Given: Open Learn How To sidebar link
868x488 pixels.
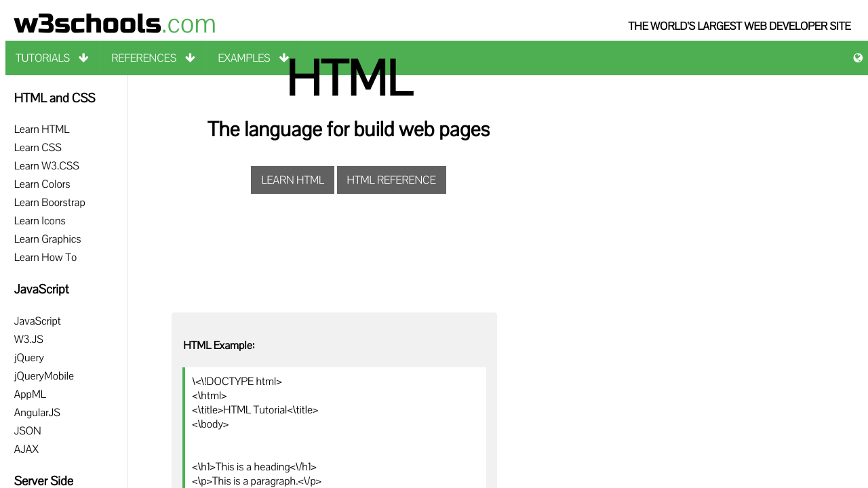Looking at the screenshot, I should (45, 258).
